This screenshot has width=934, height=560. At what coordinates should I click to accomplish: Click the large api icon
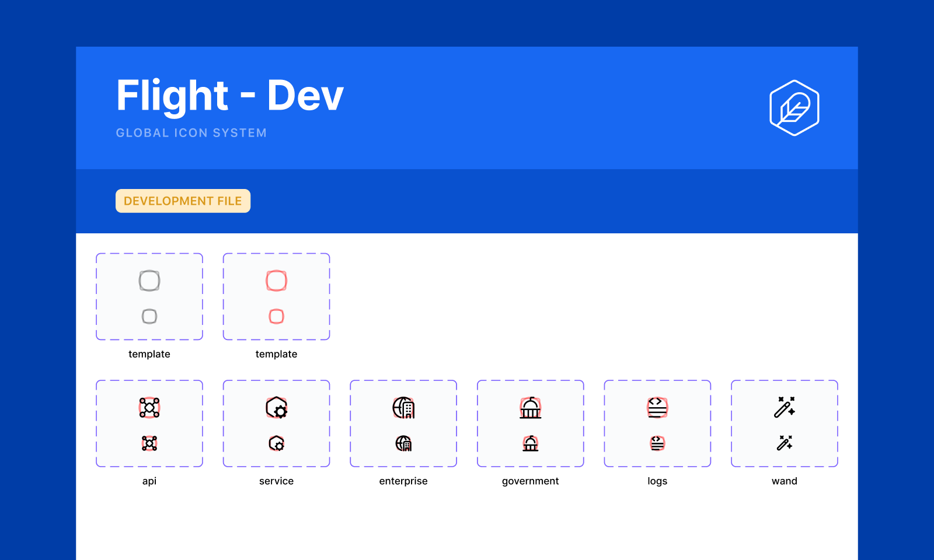coord(149,408)
